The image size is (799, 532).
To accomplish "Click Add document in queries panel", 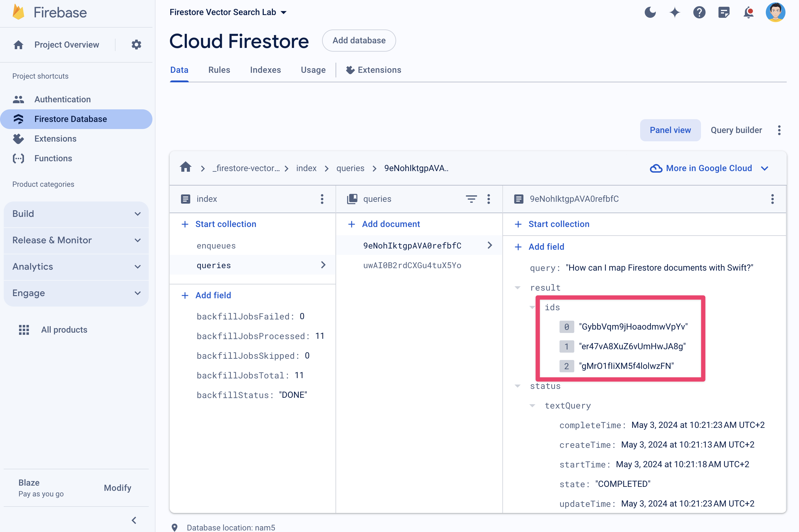I will [384, 224].
